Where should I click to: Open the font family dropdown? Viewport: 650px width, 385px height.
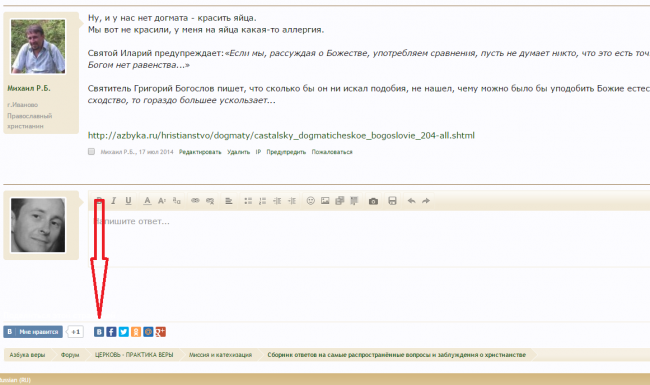point(177,201)
